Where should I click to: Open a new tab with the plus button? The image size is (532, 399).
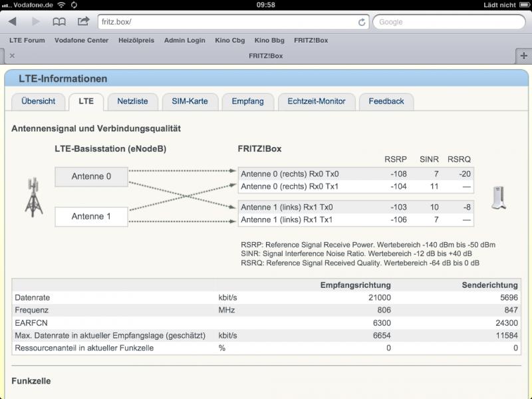point(523,56)
